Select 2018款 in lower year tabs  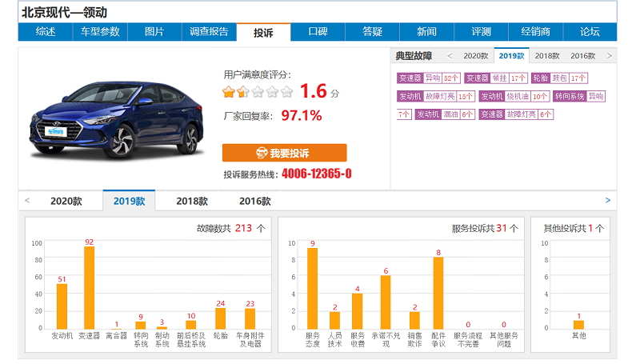[192, 201]
